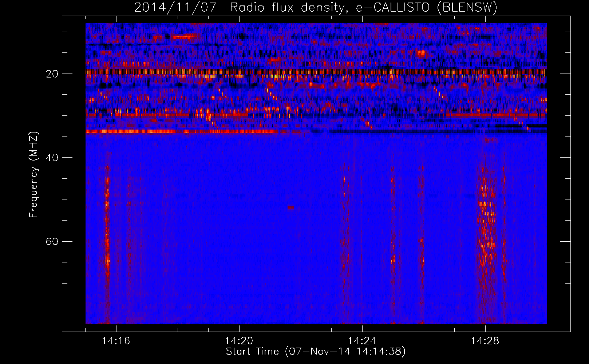Click the 20 frequency tick label
This screenshot has width=589, height=364.
(52, 74)
